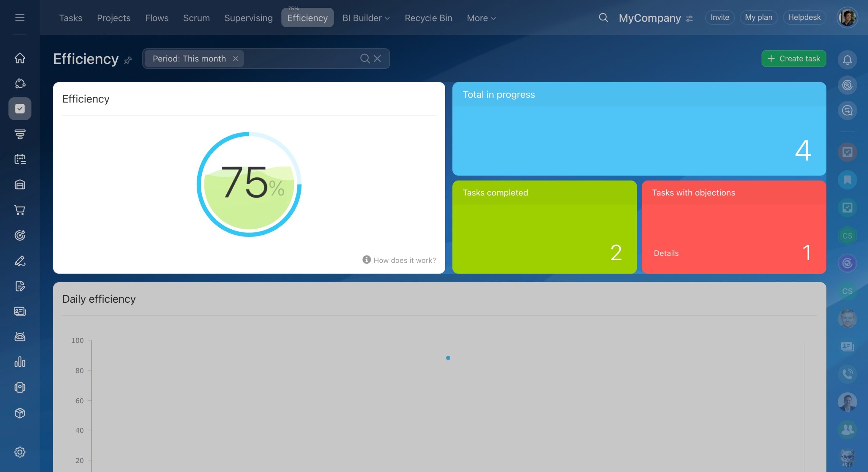The width and height of the screenshot is (868, 472).
Task: Click the 75% efficiency circular gauge
Action: point(249,184)
